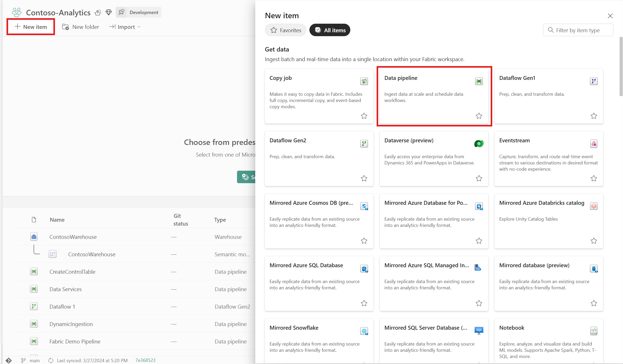Click the Mirrored Azure Cosmos DB icon
Viewport: 623px width, 364px height.
[x=364, y=206]
